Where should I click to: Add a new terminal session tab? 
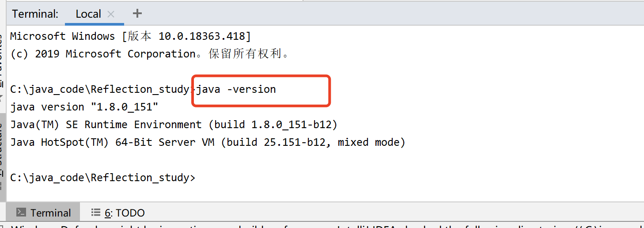(137, 13)
